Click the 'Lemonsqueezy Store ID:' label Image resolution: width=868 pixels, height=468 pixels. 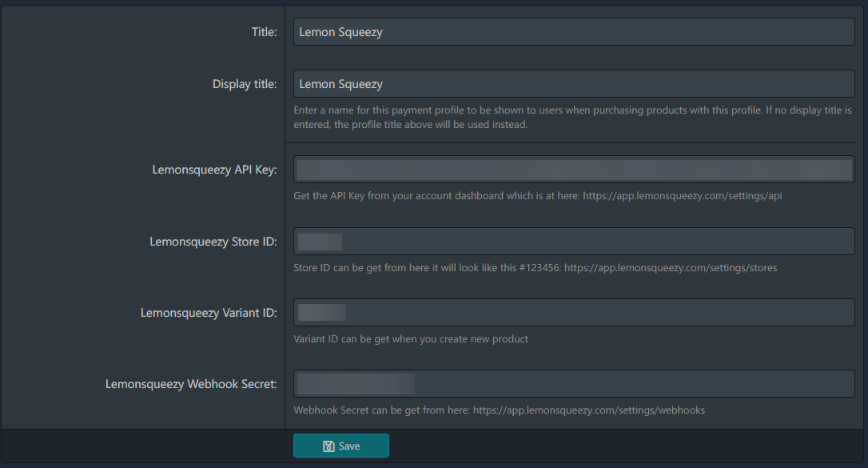213,242
